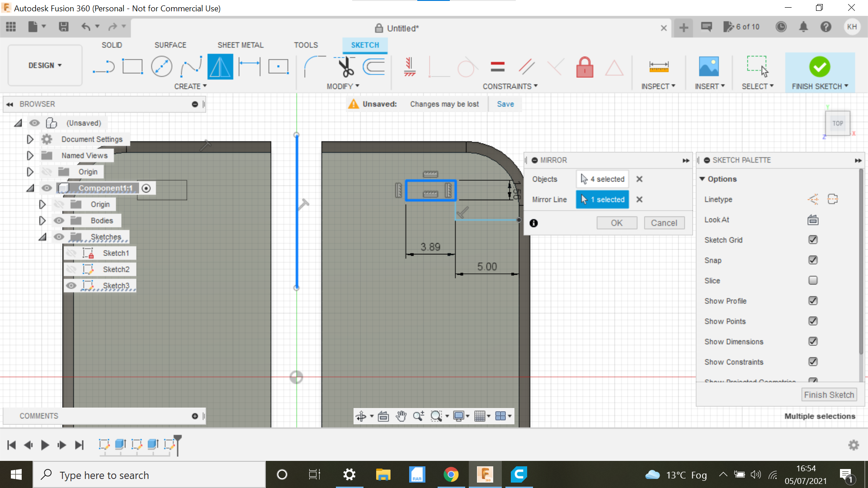Click Cancel in the Mirror dialog
Screen dimensions: 868x488
tap(664, 222)
